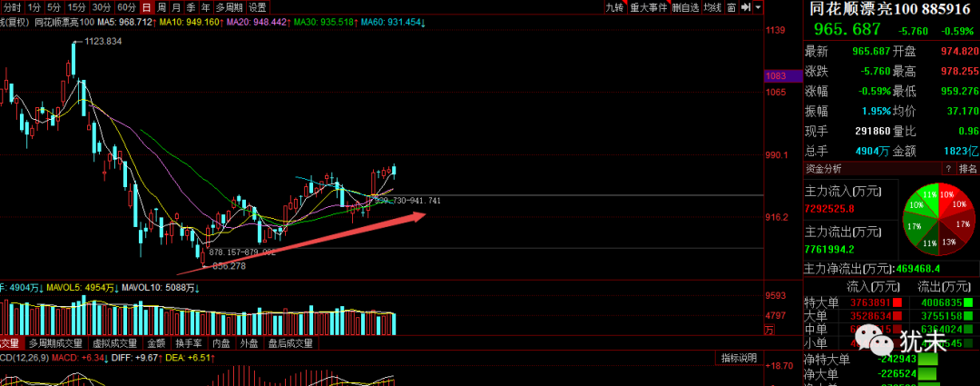Select the 1分 period tab

pos(34,7)
